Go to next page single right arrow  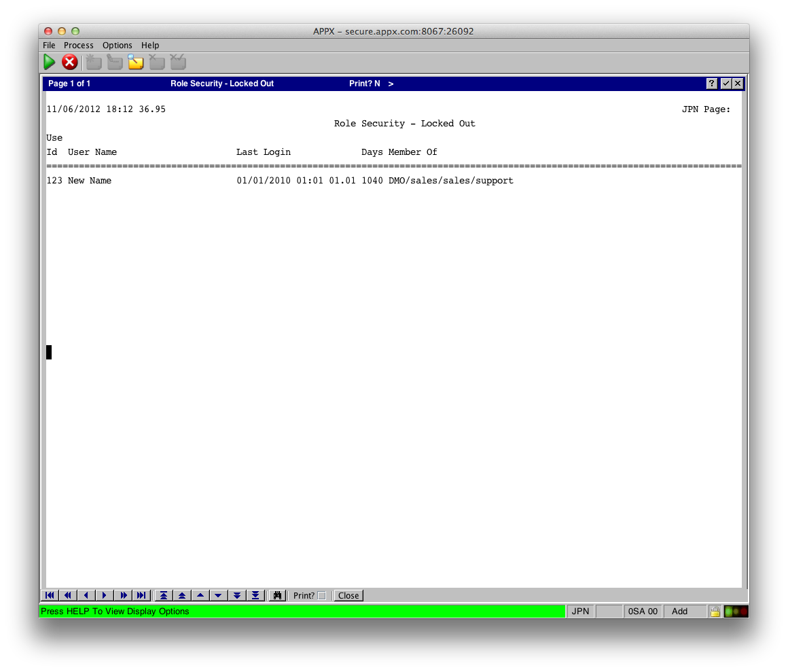(104, 595)
